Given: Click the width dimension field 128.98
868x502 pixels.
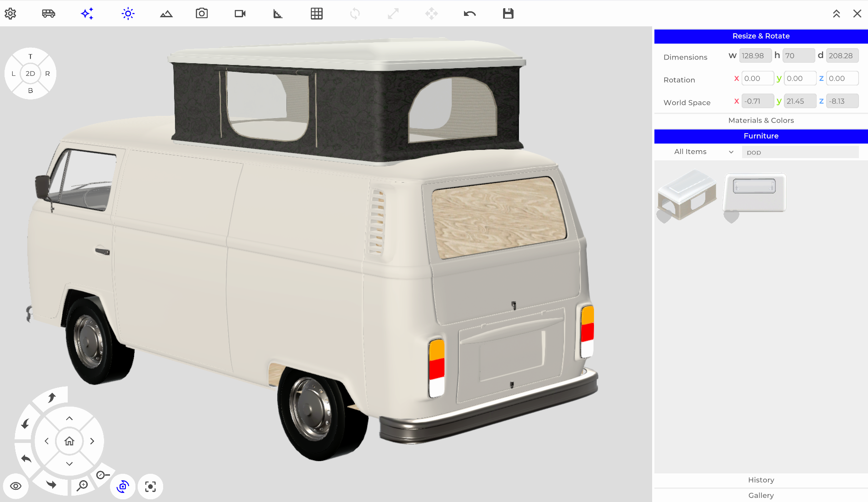Looking at the screenshot, I should click(755, 56).
